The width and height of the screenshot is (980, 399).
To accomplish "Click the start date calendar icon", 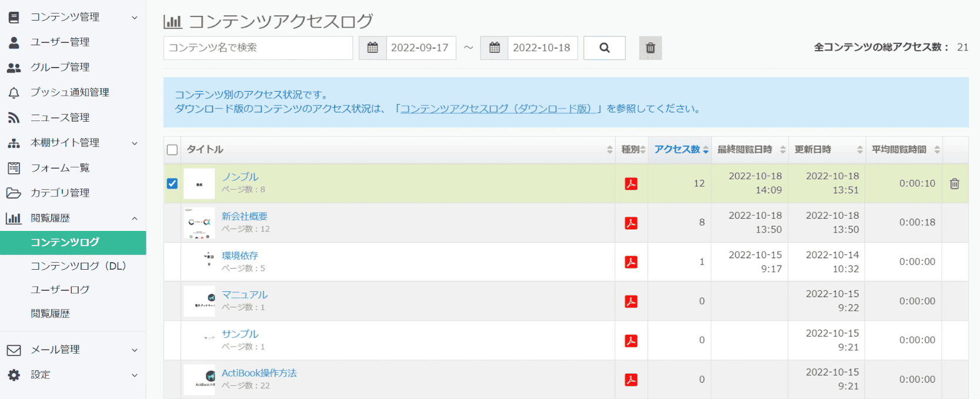I will [372, 48].
